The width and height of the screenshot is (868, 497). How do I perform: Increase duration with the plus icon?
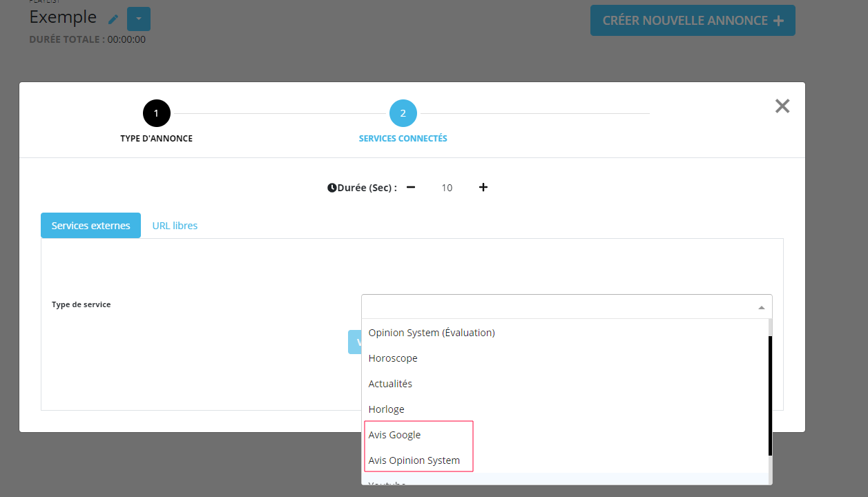(x=483, y=187)
